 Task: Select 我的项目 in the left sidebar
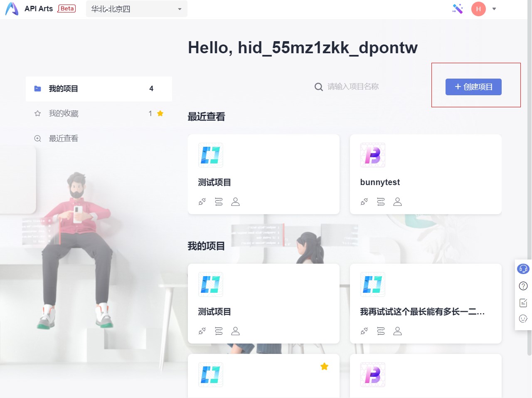coord(99,89)
